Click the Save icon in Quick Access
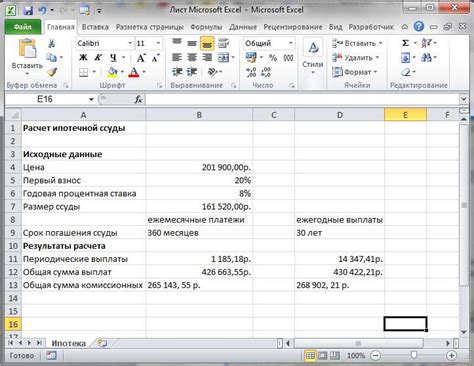The image size is (474, 366). [x=28, y=10]
